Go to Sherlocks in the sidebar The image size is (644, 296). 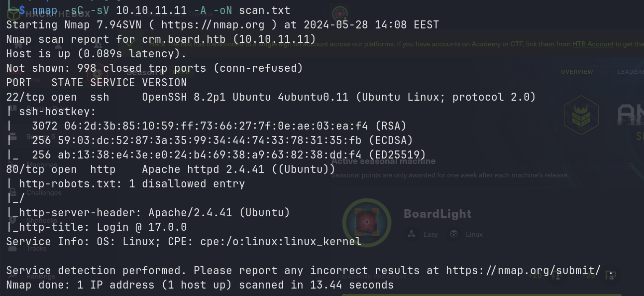pyautogui.click(x=42, y=220)
